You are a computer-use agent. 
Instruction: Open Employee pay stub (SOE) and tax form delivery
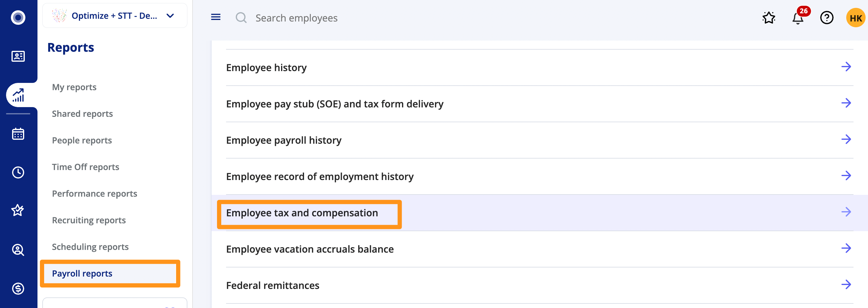pos(335,104)
